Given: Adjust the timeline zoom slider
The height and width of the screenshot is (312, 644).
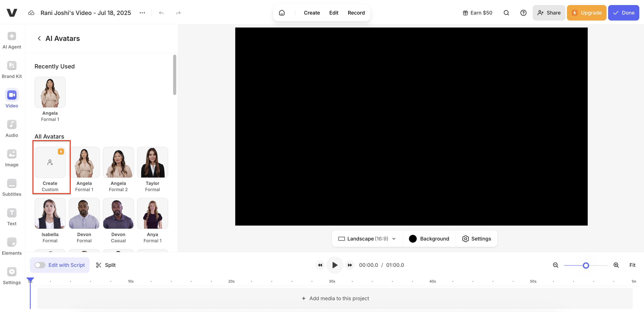Looking at the screenshot, I should [586, 265].
